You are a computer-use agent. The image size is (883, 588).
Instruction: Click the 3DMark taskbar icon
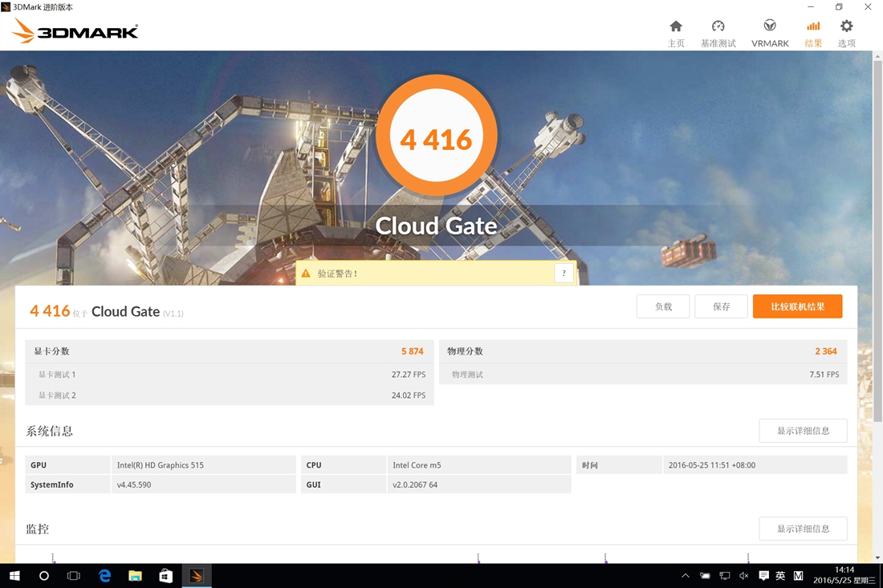[197, 576]
